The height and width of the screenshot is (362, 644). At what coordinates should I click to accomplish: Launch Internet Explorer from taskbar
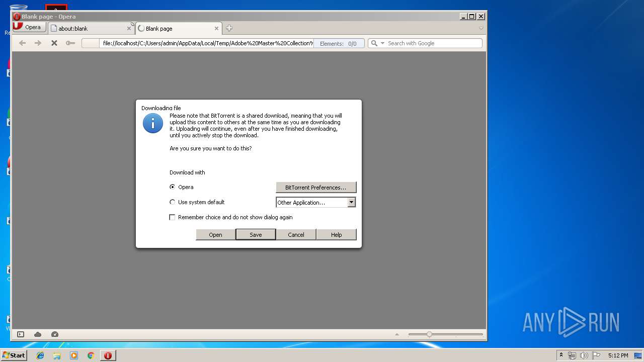pyautogui.click(x=40, y=355)
